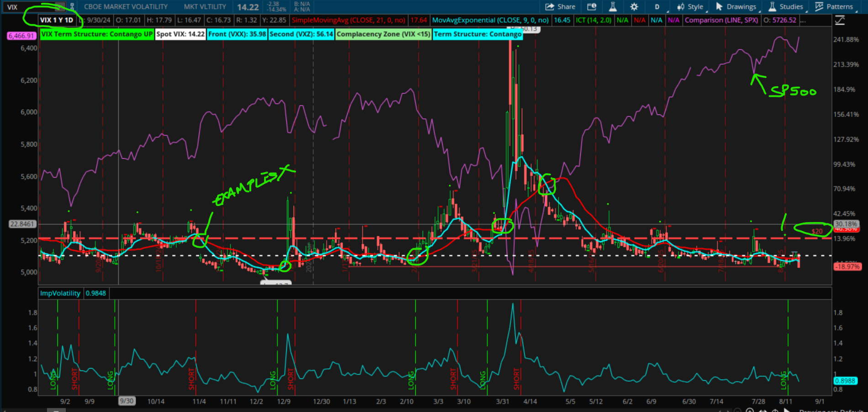Screen dimensions: 868x412
Task: Open chart settings gear icon
Action: coord(634,7)
